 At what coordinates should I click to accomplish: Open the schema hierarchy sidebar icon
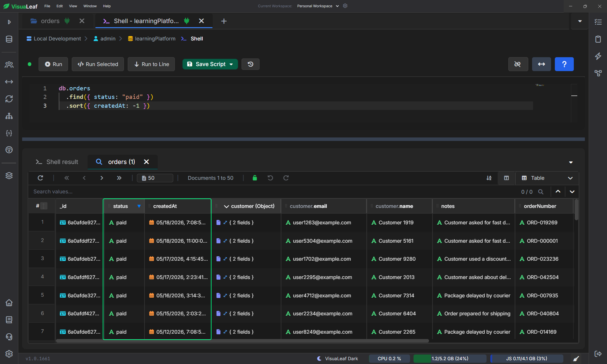pos(9,116)
